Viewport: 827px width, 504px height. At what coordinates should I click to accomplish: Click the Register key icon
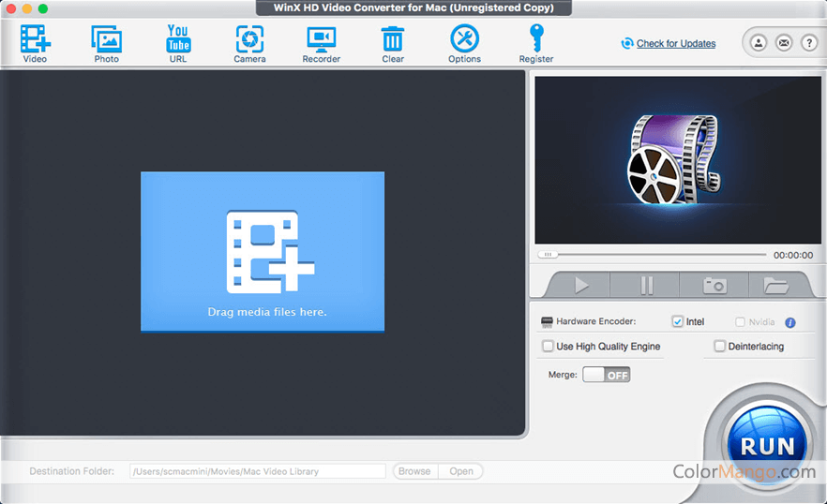[536, 44]
